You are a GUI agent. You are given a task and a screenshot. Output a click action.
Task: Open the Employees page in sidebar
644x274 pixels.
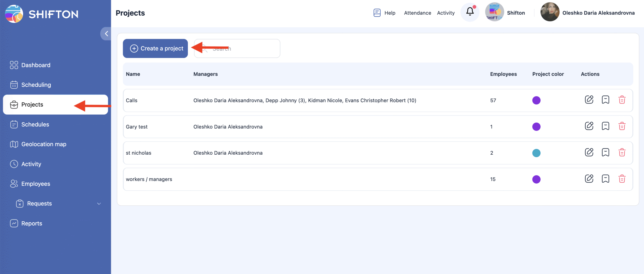[35, 184]
